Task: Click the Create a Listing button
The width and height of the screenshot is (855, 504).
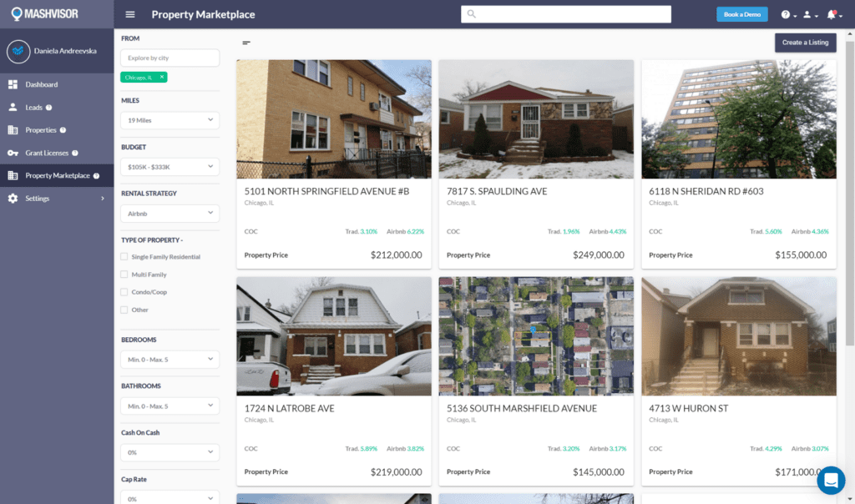Action: coord(805,43)
